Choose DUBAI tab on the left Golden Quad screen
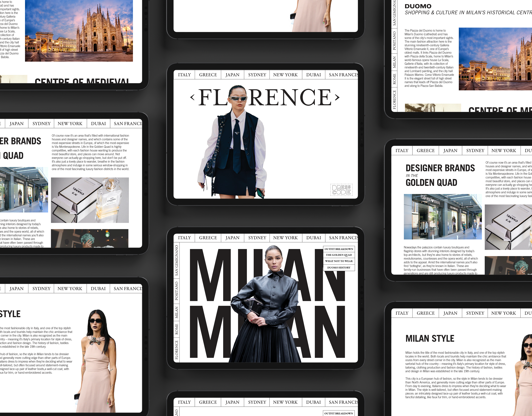This screenshot has width=532, height=416. 98,124
